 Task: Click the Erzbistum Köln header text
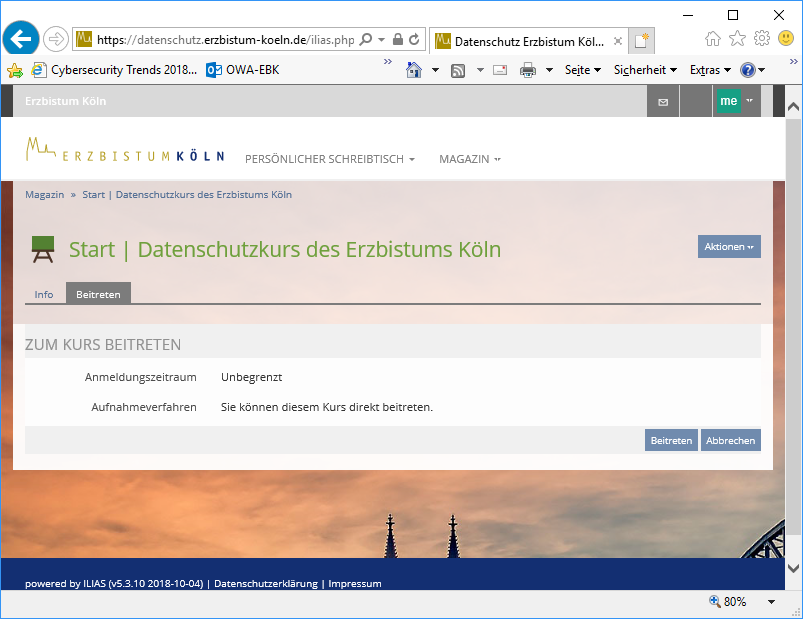(x=66, y=101)
